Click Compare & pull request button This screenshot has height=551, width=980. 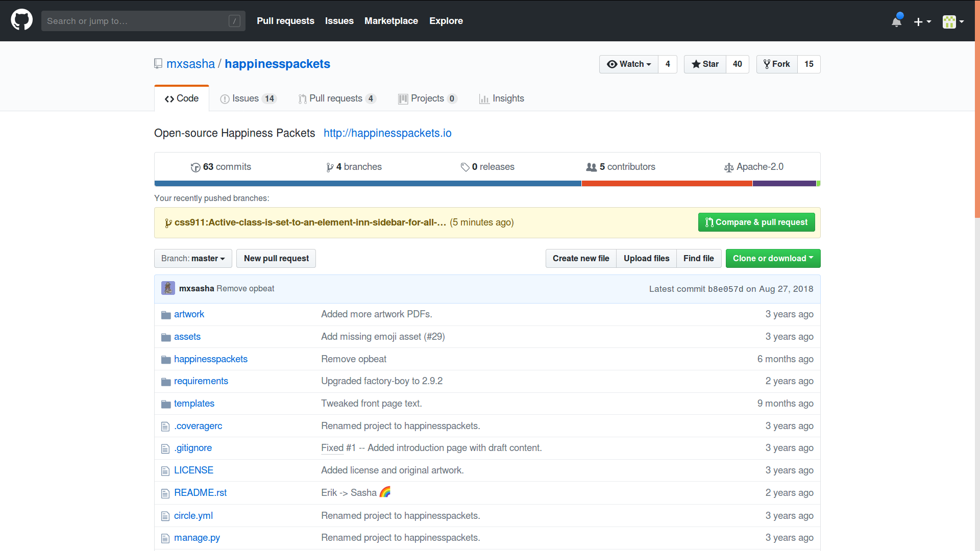756,222
